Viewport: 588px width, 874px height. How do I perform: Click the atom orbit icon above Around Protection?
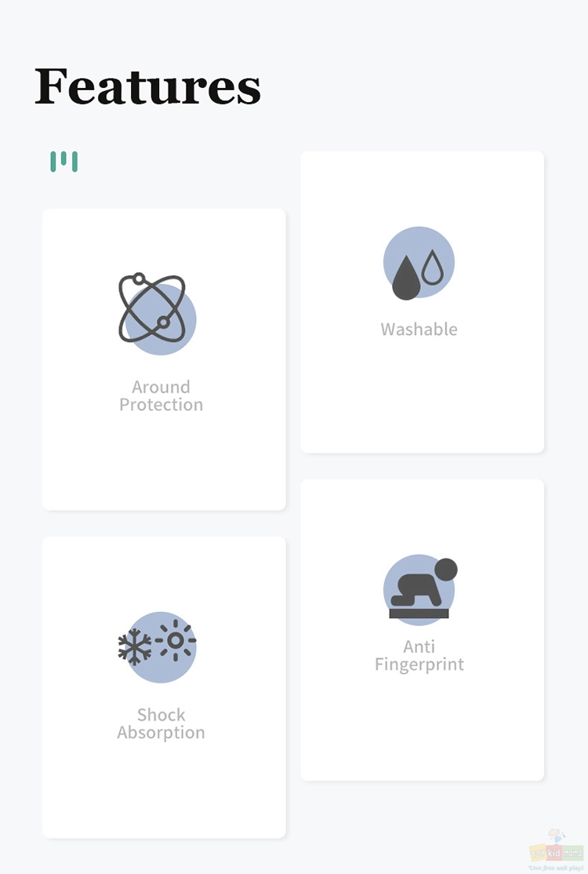152,308
